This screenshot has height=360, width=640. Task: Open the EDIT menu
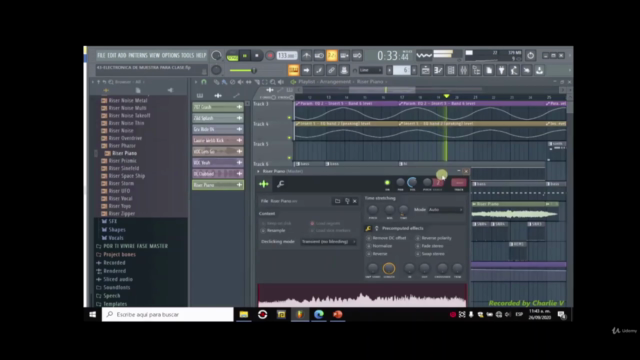111,56
